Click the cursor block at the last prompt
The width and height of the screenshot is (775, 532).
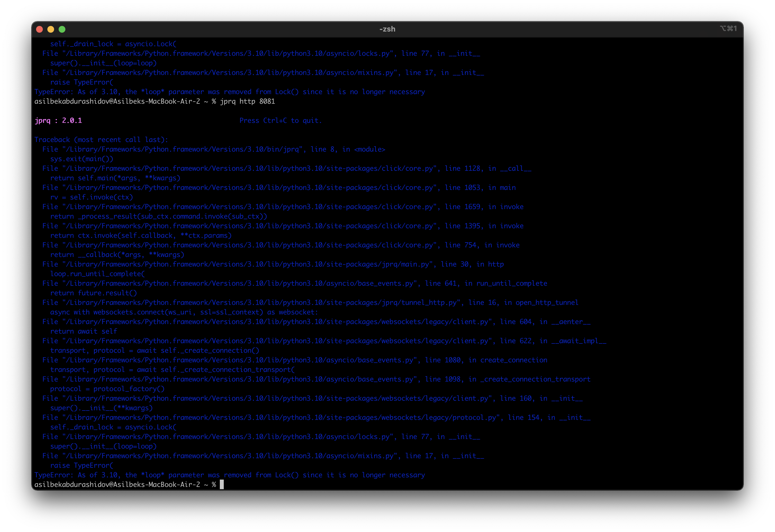click(x=222, y=485)
